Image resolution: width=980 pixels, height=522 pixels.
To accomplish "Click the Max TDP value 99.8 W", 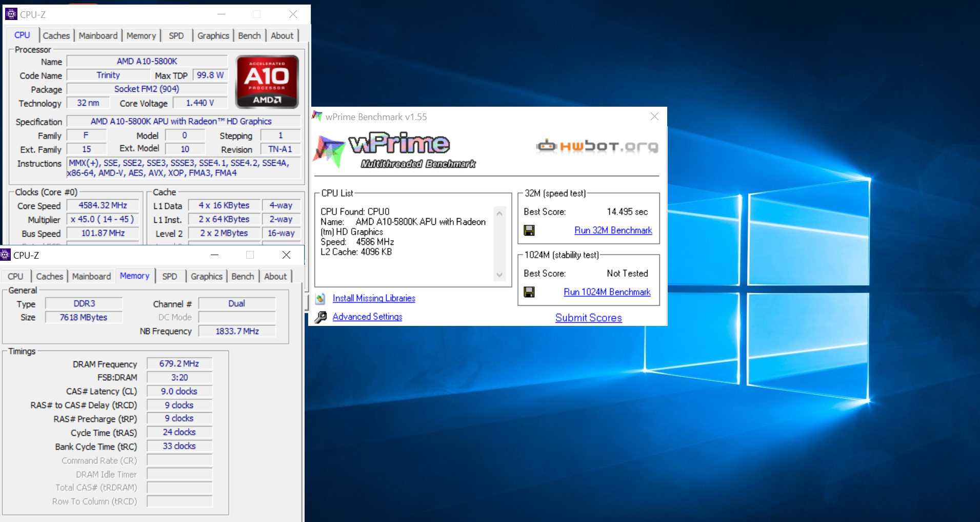I will (210, 75).
